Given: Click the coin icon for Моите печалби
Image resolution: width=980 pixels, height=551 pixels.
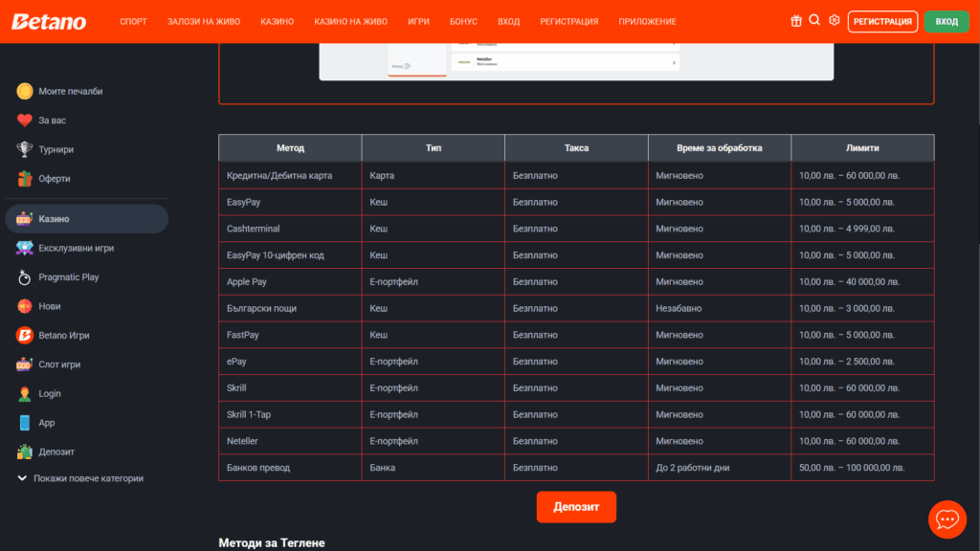Looking at the screenshot, I should pyautogui.click(x=25, y=91).
